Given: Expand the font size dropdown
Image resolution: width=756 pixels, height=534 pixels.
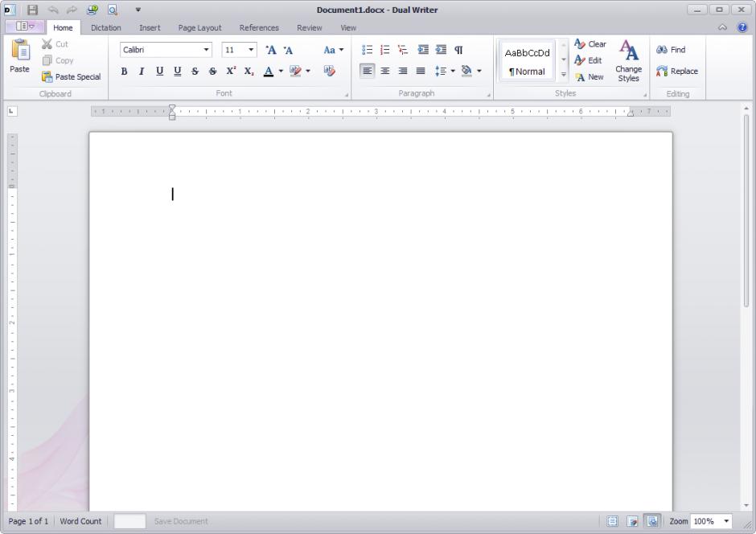Looking at the screenshot, I should click(x=251, y=50).
